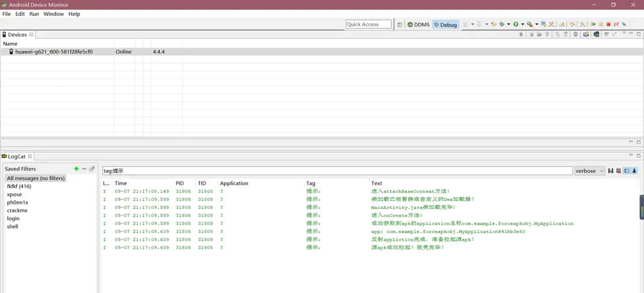Viewport: 644px width, 293px height.
Task: Click the green Run button in toolbar
Action: pos(516,24)
